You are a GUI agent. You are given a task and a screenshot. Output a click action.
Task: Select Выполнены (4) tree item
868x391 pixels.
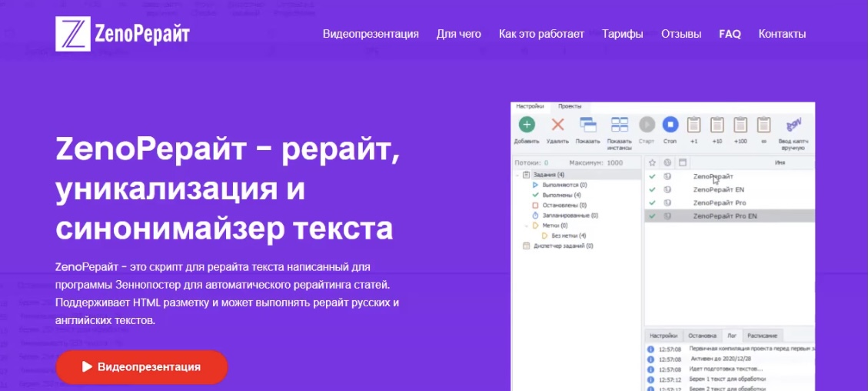click(x=561, y=195)
